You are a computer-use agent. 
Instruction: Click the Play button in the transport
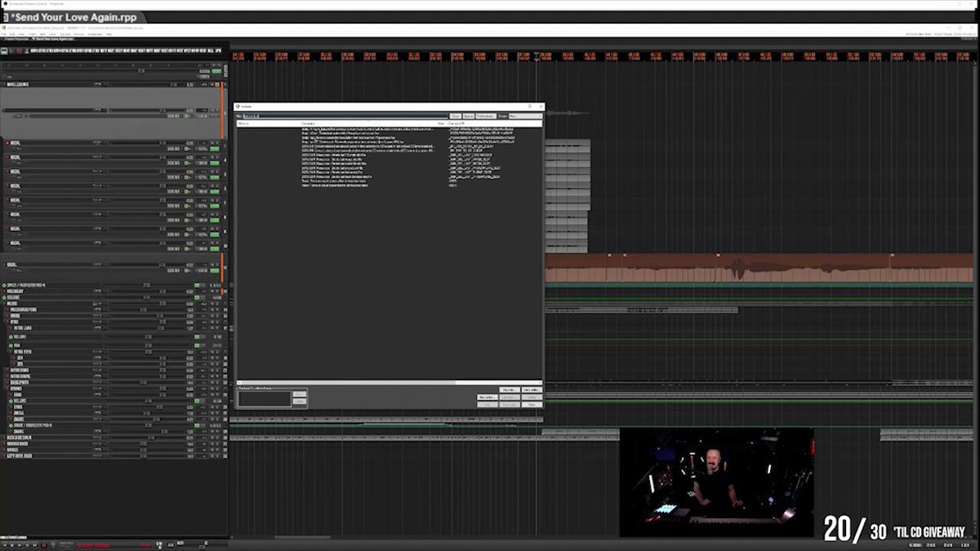pos(20,545)
